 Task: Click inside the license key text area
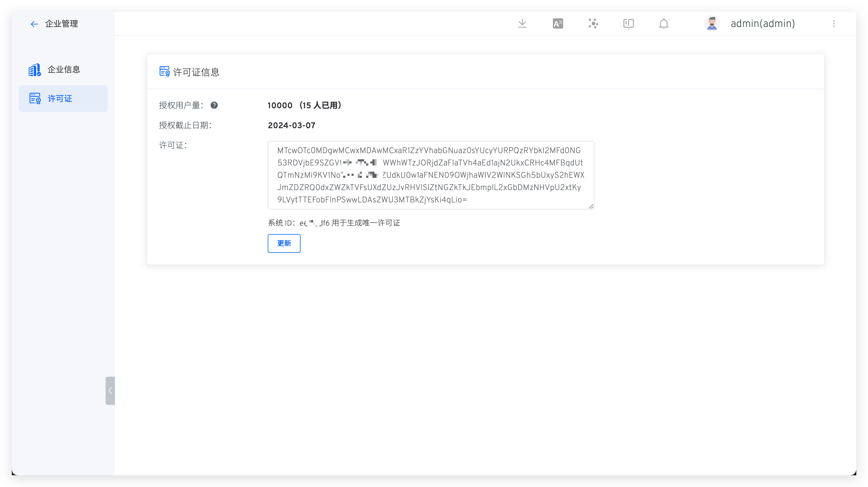[x=431, y=175]
